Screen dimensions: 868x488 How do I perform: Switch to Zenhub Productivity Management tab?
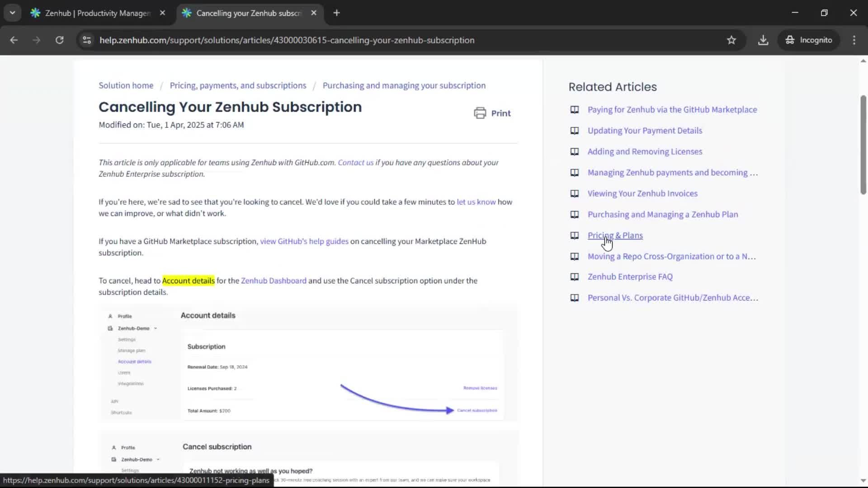pyautogui.click(x=97, y=13)
